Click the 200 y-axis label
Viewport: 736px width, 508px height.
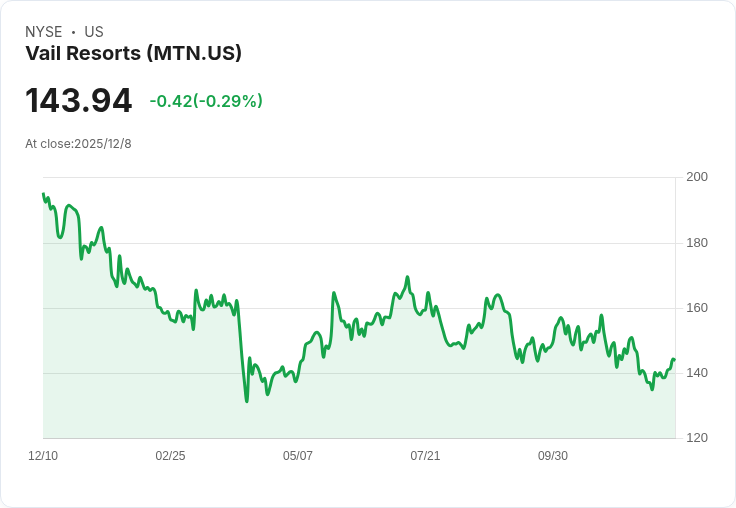[x=696, y=178]
